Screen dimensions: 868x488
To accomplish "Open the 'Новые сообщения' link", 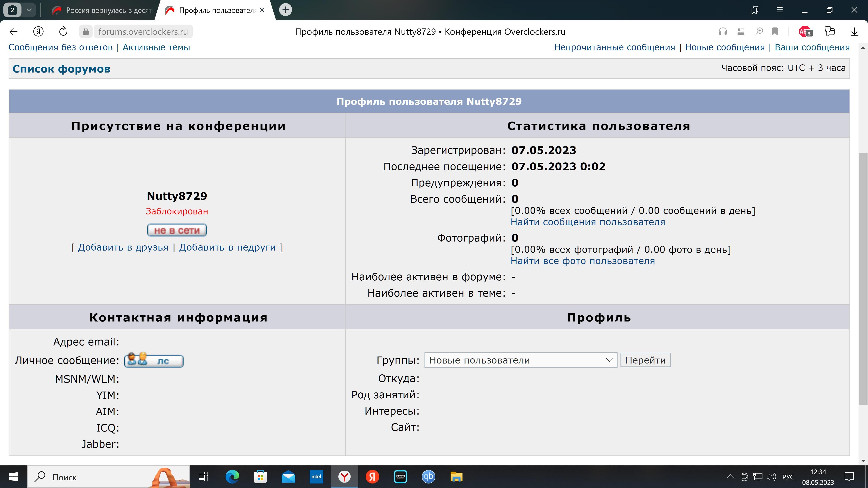I will pyautogui.click(x=725, y=47).
